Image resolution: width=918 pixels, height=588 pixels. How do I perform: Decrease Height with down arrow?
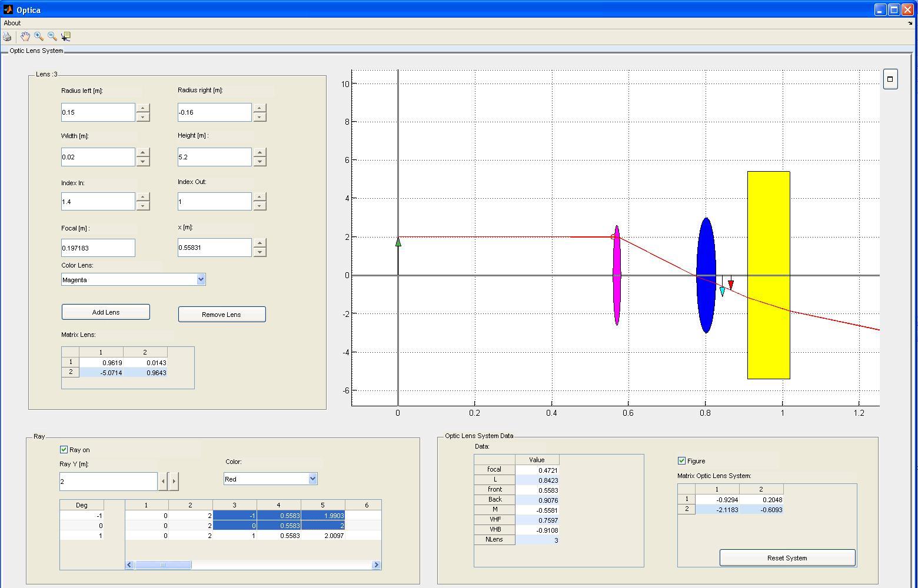tap(260, 162)
